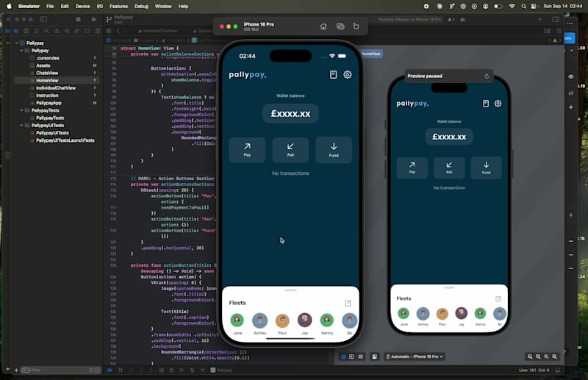This screenshot has width=588, height=380.
Task: Open the Help menu
Action: 183,7
